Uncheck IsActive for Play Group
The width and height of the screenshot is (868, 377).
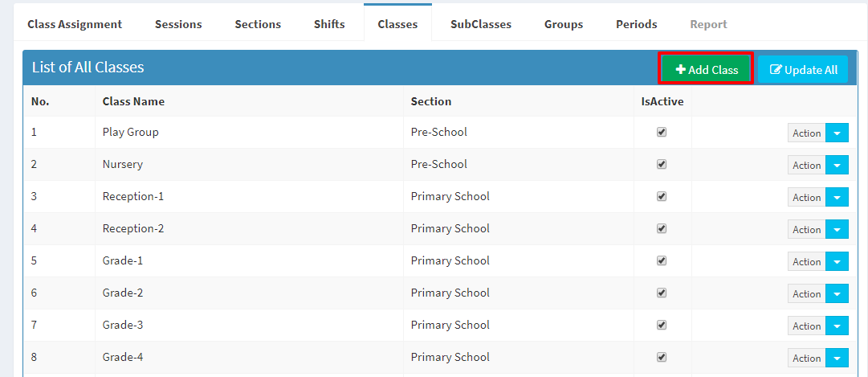tap(662, 132)
